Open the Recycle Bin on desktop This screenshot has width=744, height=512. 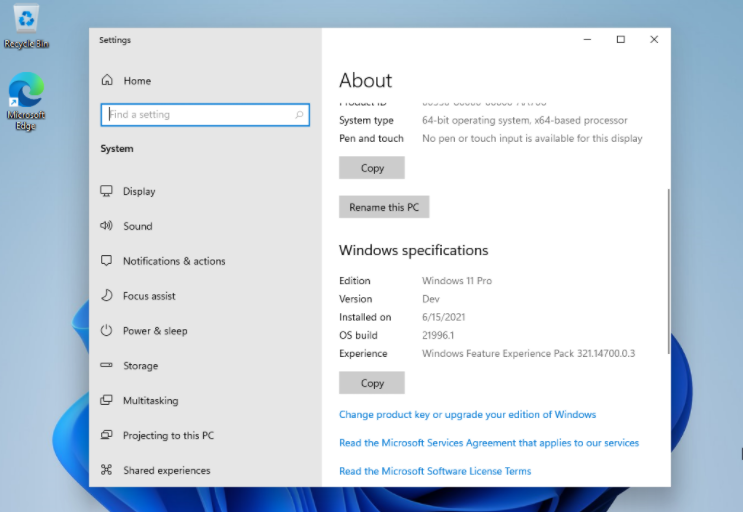pos(27,19)
